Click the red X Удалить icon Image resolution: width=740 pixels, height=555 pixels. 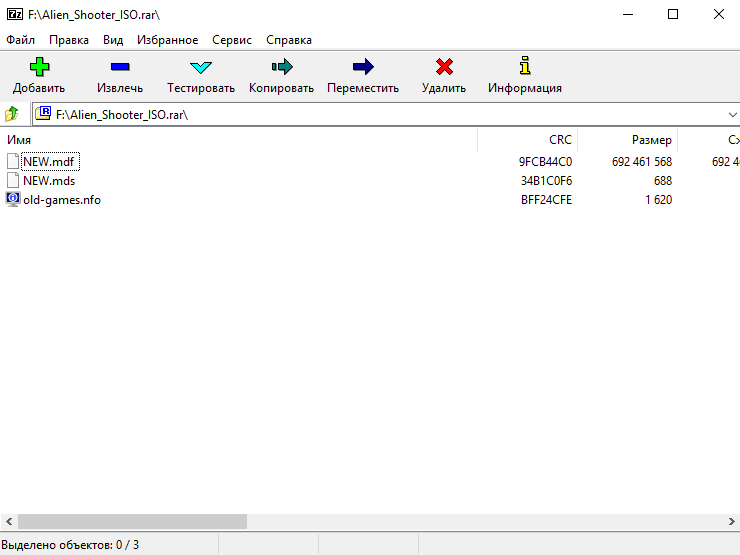click(x=444, y=67)
